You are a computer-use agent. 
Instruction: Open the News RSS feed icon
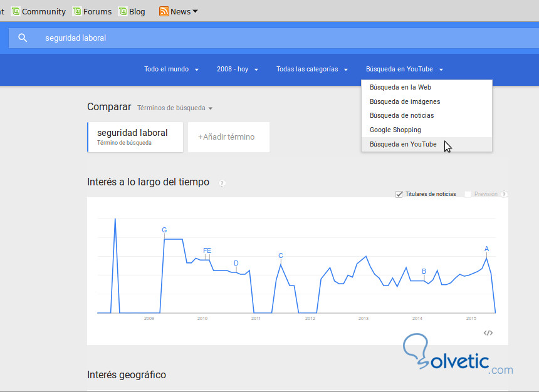pyautogui.click(x=164, y=11)
